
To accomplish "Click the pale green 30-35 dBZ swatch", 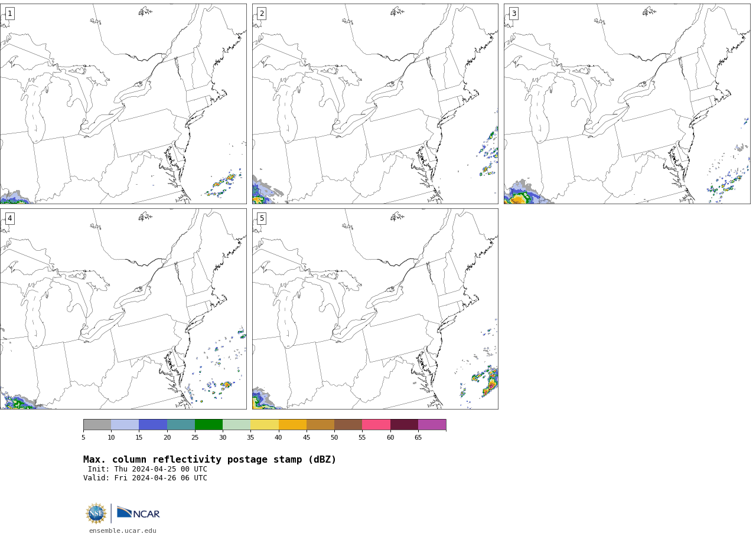I will (236, 425).
